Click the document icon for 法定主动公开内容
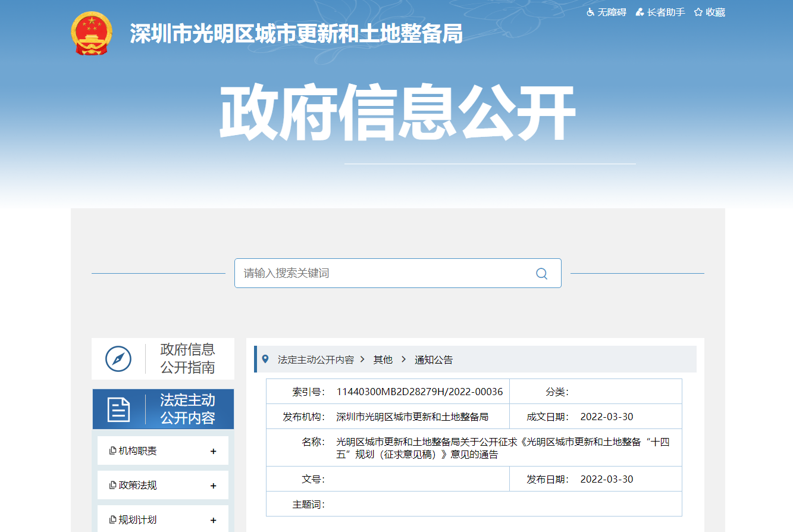 pyautogui.click(x=118, y=409)
